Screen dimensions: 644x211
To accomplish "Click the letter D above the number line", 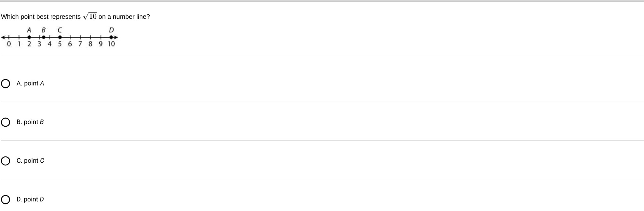I will click(111, 30).
